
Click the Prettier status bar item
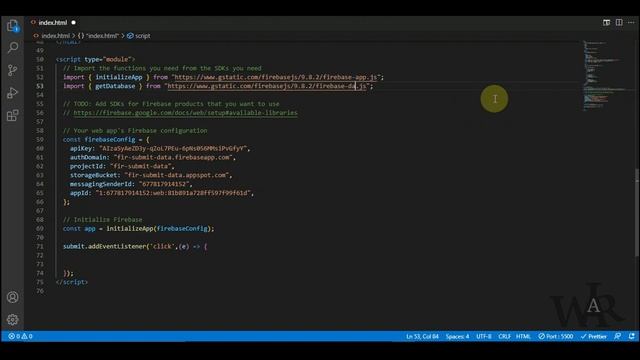point(593,336)
